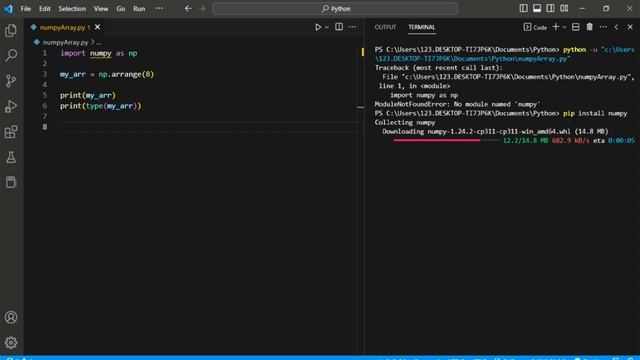The image size is (640, 360).
Task: Click 'Collecting numpy' terminal line
Action: pos(405,122)
